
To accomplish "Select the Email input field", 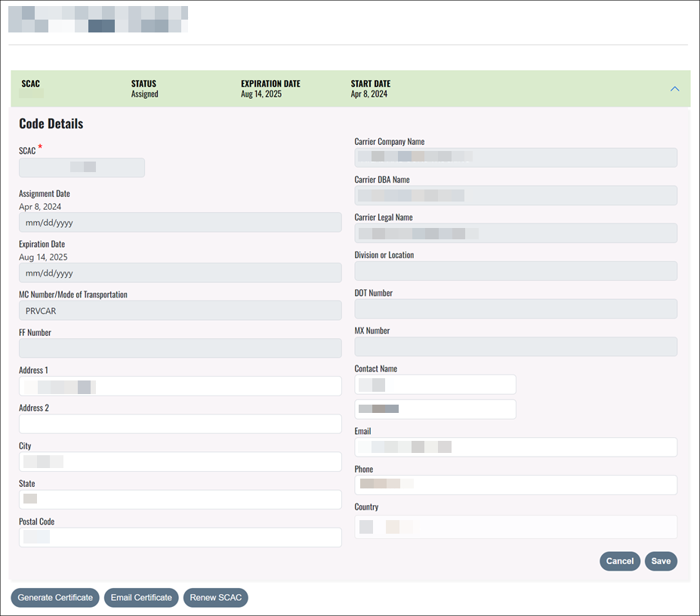I will coord(516,447).
